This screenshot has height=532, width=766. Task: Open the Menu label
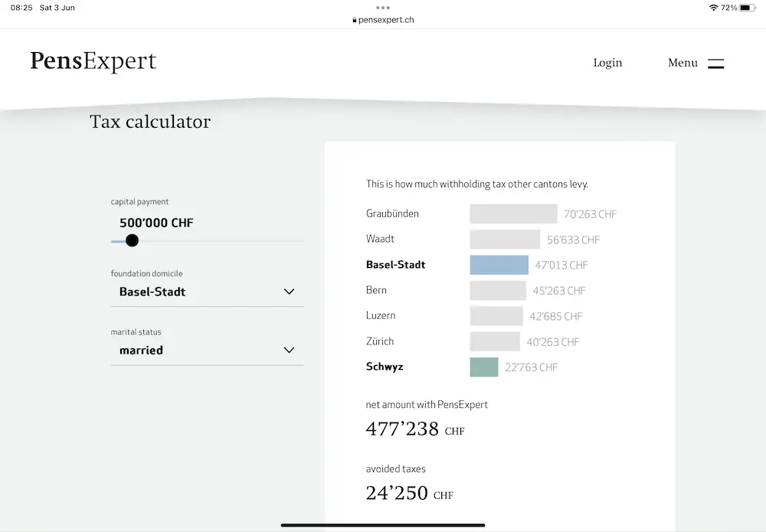click(683, 63)
